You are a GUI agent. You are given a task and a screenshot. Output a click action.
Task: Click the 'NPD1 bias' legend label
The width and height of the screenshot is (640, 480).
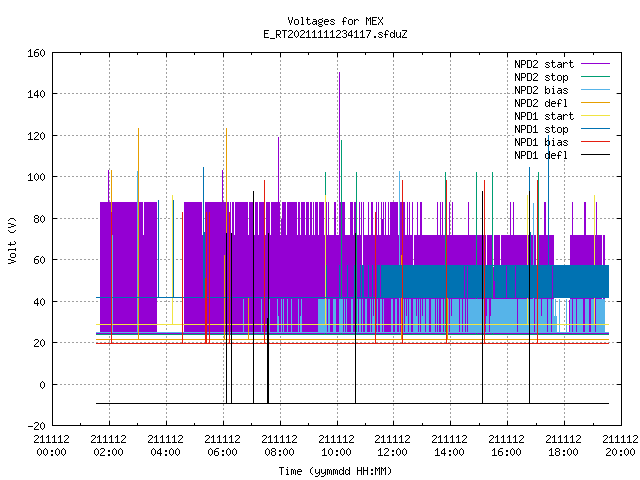(541, 142)
